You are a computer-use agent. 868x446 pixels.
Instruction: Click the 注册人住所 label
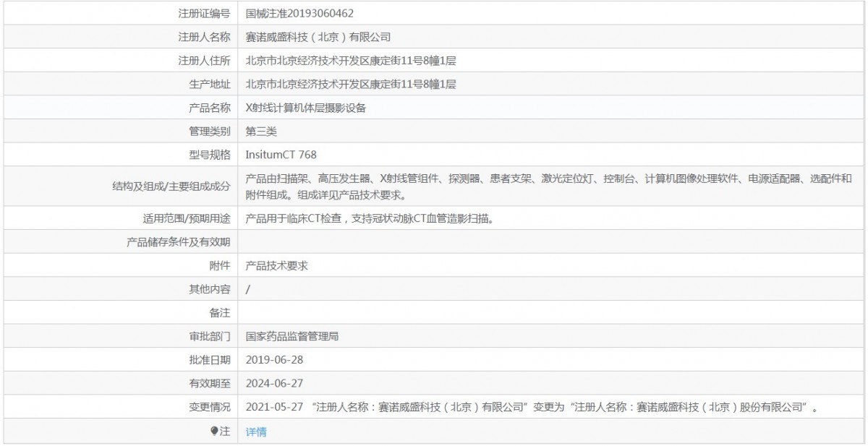tap(204, 61)
